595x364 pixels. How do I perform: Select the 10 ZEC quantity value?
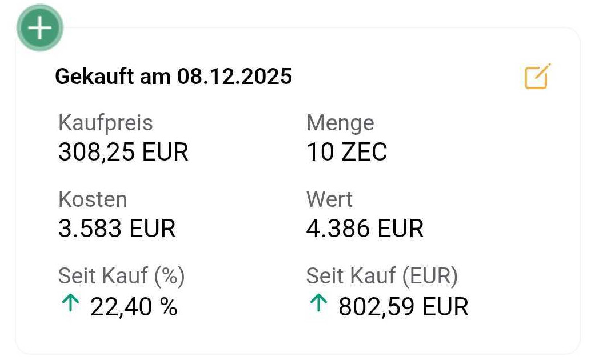coord(346,152)
